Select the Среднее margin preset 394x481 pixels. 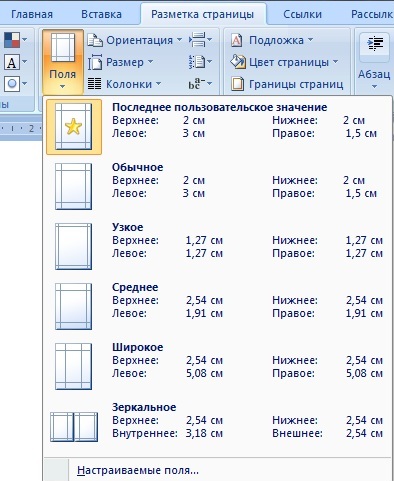click(x=218, y=306)
